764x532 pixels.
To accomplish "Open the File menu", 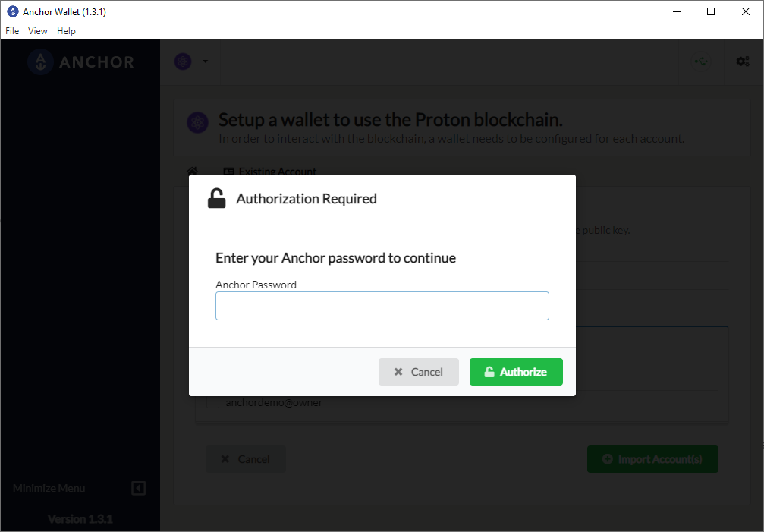I will point(11,30).
